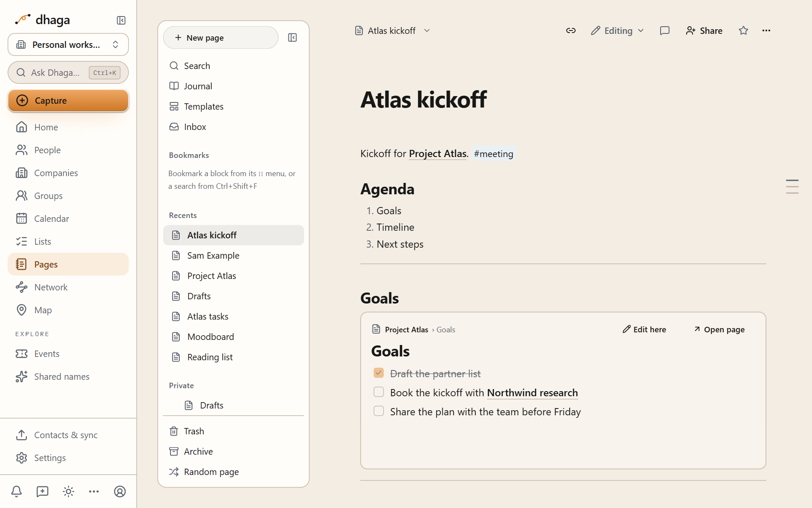Open Settings in sidebar
Viewport: 812px width, 508px height.
[68, 458]
